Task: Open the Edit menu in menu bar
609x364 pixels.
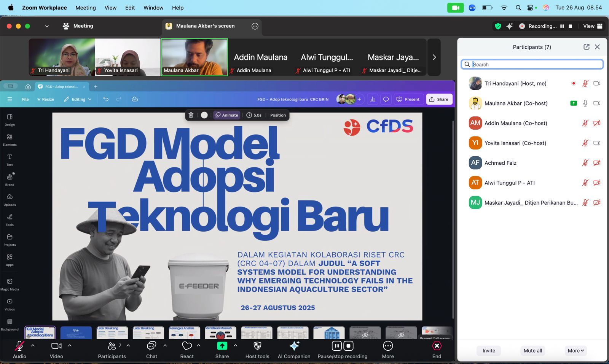Action: 130,8
